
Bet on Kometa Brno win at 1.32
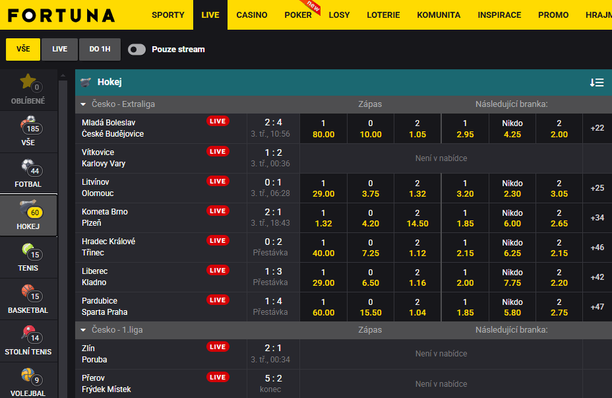[x=323, y=218]
